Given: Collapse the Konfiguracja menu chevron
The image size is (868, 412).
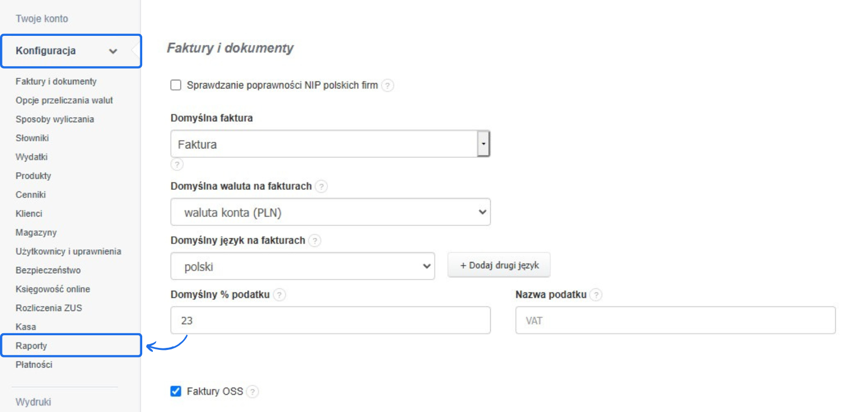Looking at the screenshot, I should (113, 51).
